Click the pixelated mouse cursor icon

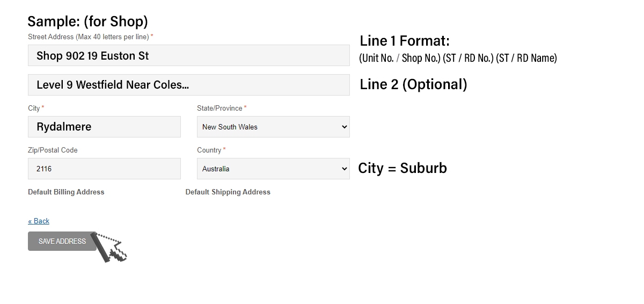[111, 248]
